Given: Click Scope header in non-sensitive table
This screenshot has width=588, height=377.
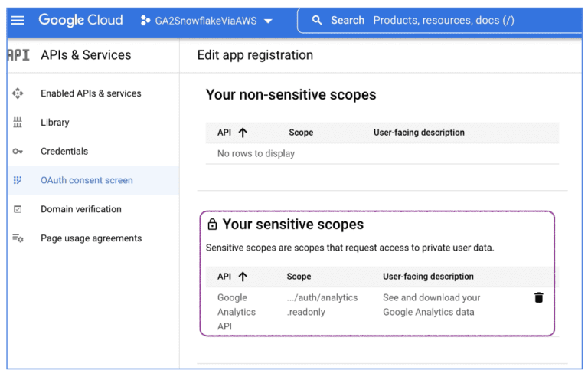Looking at the screenshot, I should tap(301, 133).
